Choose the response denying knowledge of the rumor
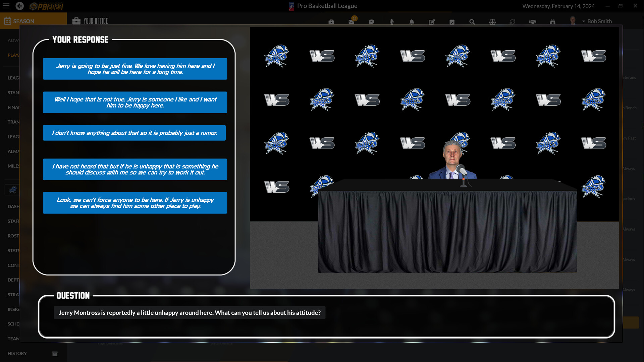Image resolution: width=644 pixels, height=362 pixels. (135, 133)
